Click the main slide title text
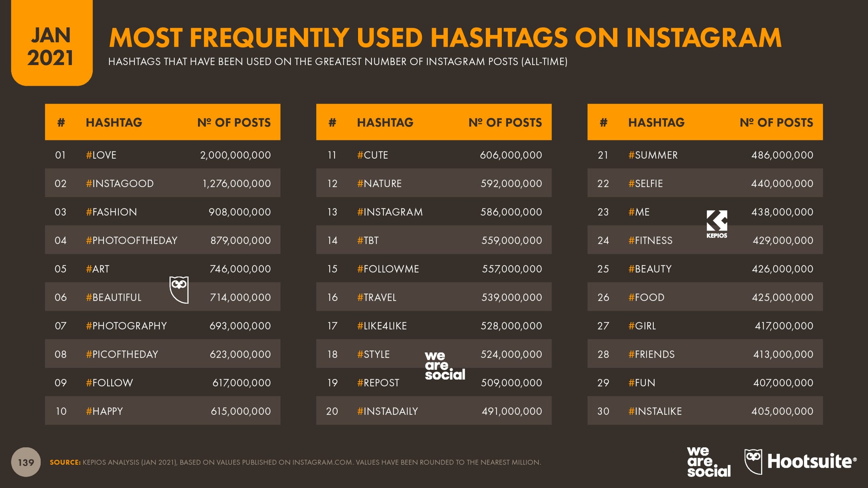Screen dimensions: 868x488 pyautogui.click(x=445, y=38)
